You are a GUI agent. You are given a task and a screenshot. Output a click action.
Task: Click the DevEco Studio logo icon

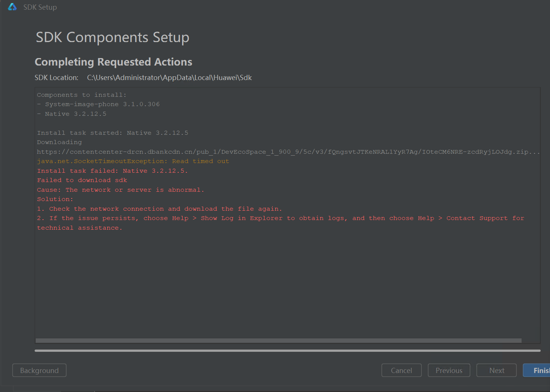(12, 7)
